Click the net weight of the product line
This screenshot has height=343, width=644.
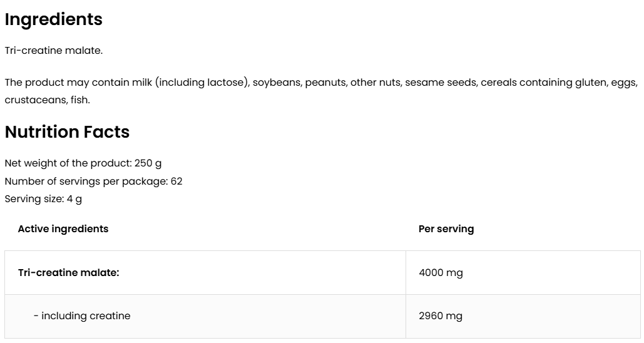click(83, 163)
